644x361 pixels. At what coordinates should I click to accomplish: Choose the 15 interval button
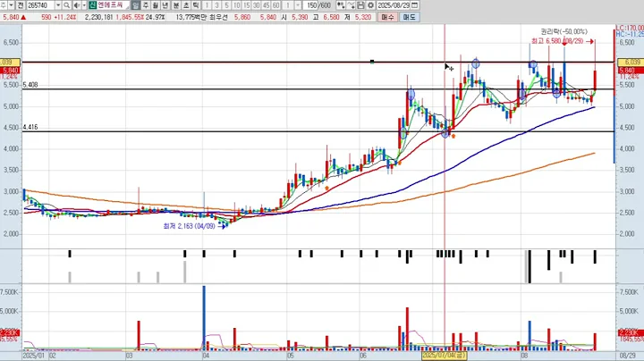[x=247, y=5]
